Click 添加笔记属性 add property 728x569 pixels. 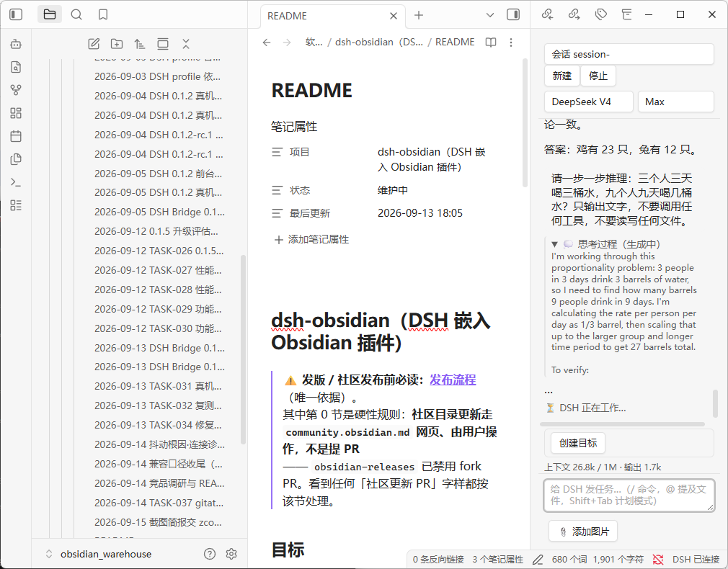click(311, 239)
